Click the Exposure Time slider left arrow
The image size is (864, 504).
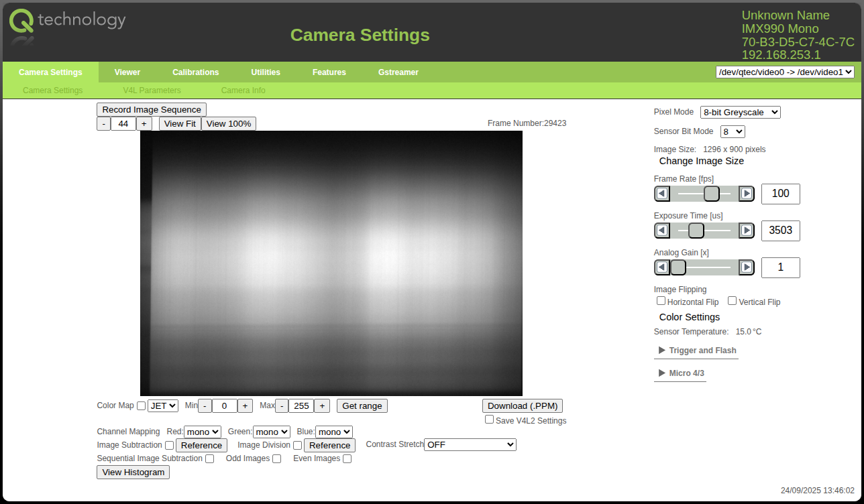[662, 231]
